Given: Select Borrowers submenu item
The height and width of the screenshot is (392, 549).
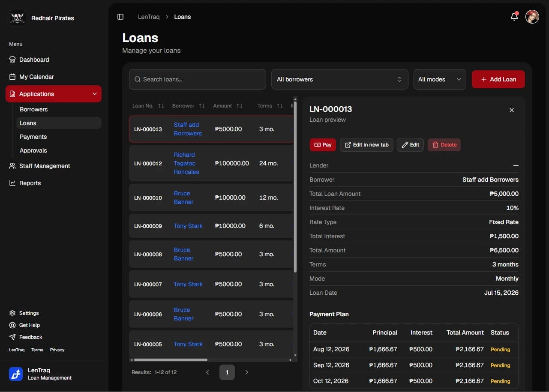Looking at the screenshot, I should 59,109.
